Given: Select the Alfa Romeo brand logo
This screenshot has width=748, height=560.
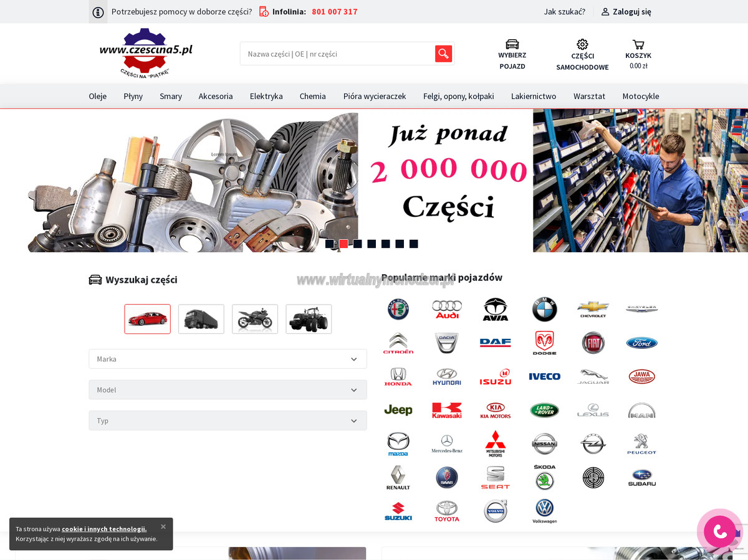Looking at the screenshot, I should [398, 309].
